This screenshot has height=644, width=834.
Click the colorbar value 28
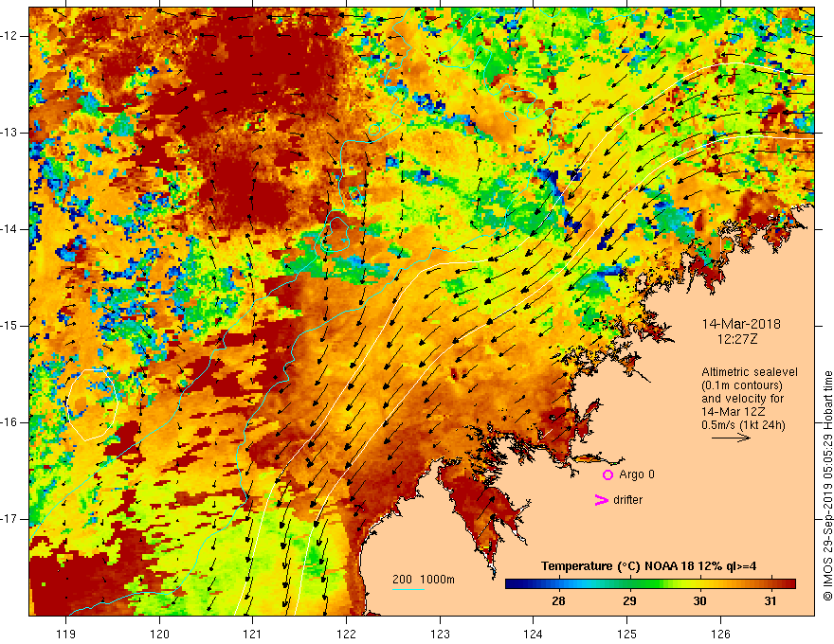pyautogui.click(x=558, y=601)
